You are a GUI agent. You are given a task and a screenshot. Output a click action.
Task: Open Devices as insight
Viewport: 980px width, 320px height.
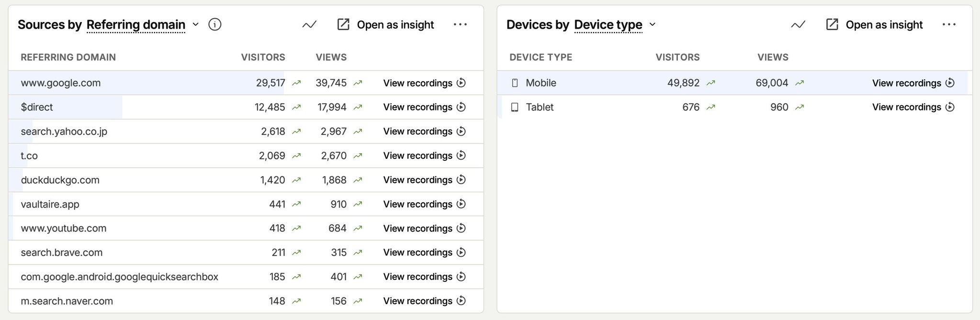[874, 24]
